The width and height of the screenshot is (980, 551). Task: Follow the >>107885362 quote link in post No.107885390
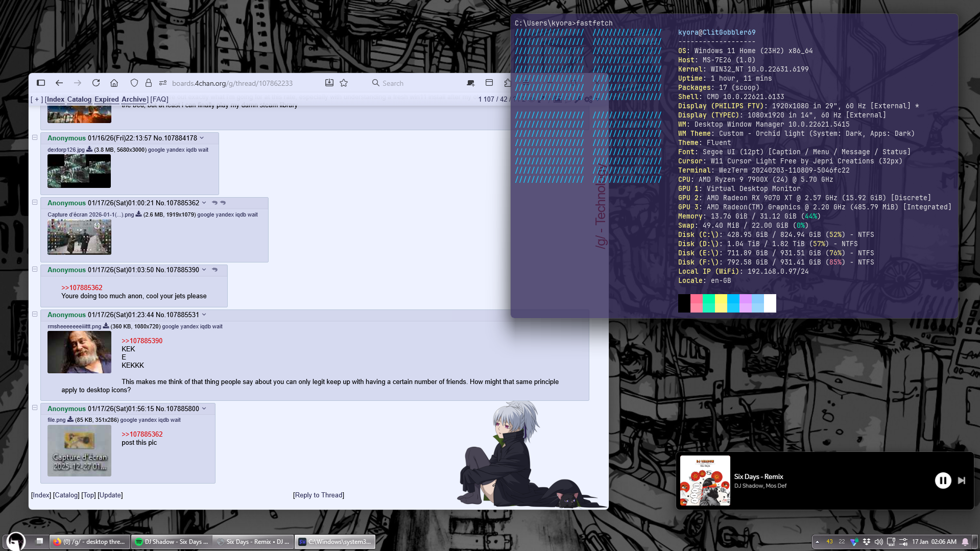point(82,288)
